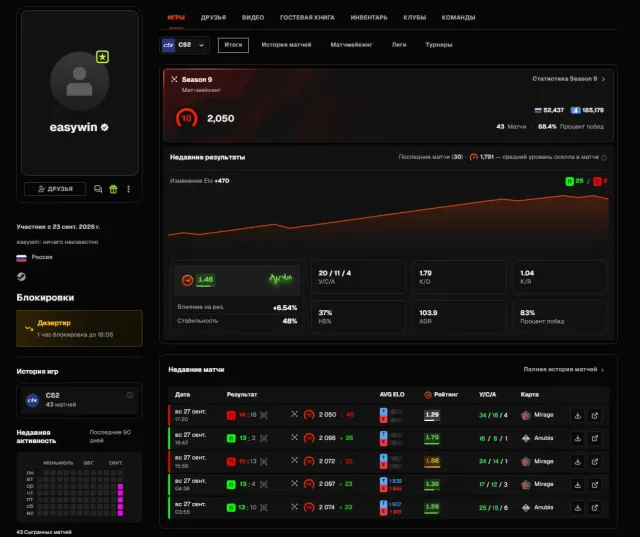Click the Дезертир ban notice
The height and width of the screenshot is (537, 640).
(79, 328)
